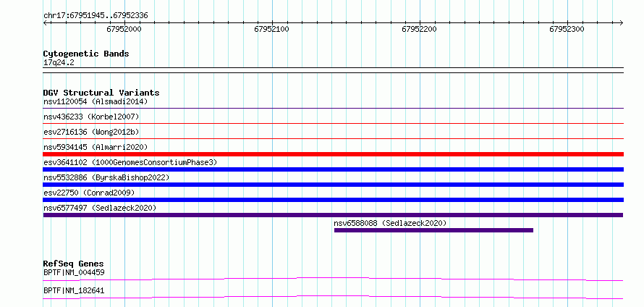This screenshot has height=307, width=644.
Task: Click the chr17:67951945..67952336 coordinates label
Action: click(96, 16)
